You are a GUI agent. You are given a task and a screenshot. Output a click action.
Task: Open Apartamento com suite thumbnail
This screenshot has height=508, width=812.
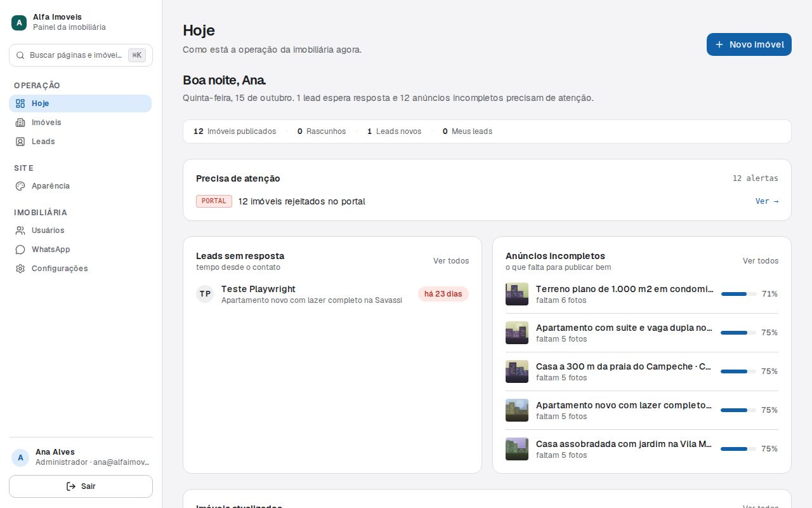[517, 333]
